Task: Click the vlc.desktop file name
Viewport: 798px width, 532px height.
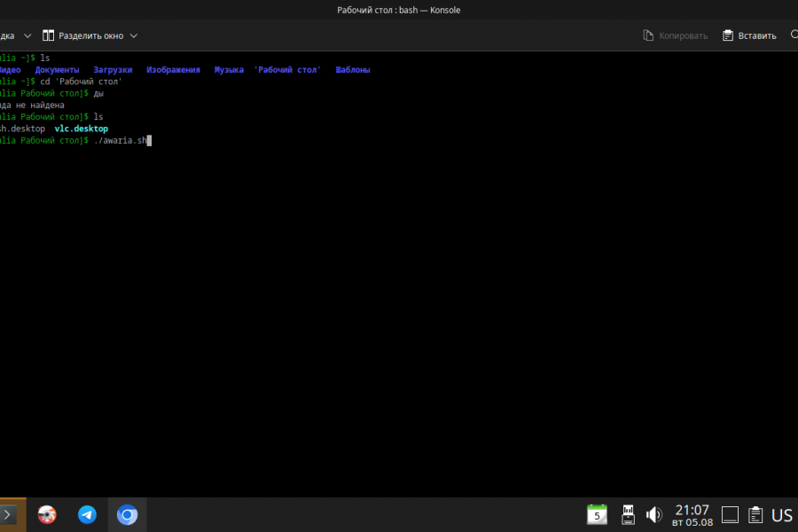Action: pyautogui.click(x=82, y=129)
